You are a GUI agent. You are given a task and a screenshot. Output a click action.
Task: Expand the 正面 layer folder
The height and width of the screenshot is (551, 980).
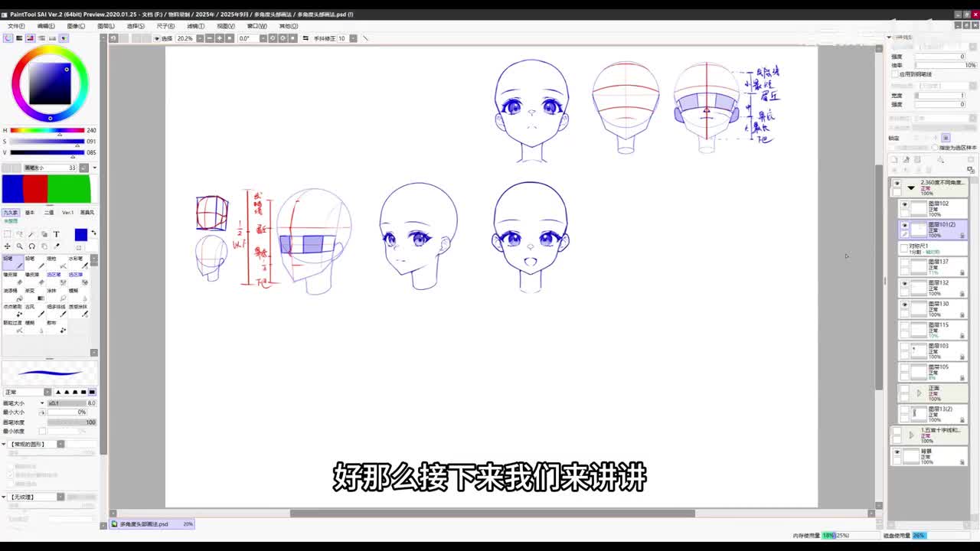click(919, 393)
